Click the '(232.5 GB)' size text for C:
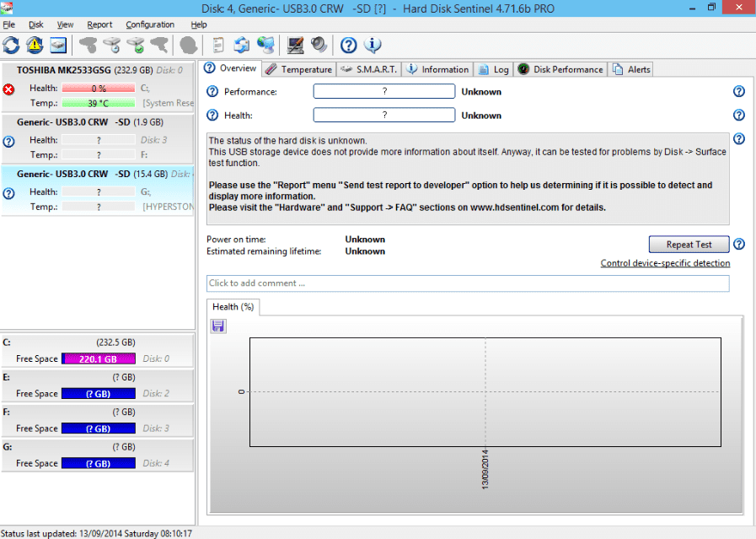This screenshot has width=756, height=539. (115, 342)
